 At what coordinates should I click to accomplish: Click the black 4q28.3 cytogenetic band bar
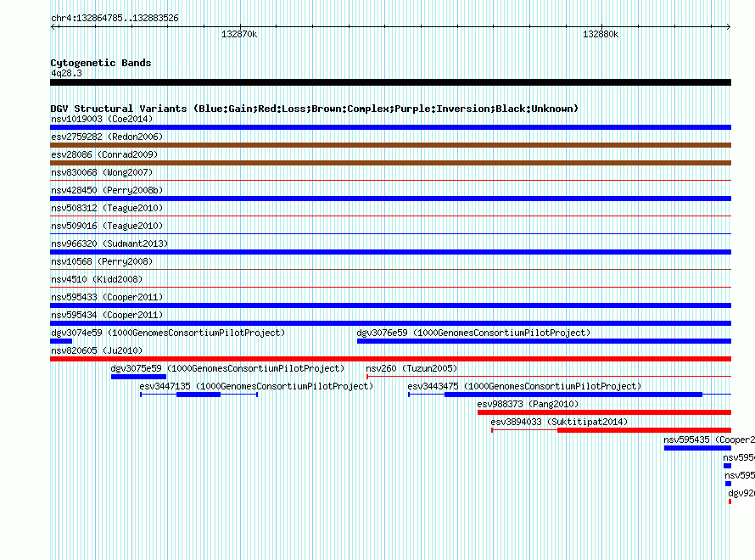pyautogui.click(x=390, y=82)
